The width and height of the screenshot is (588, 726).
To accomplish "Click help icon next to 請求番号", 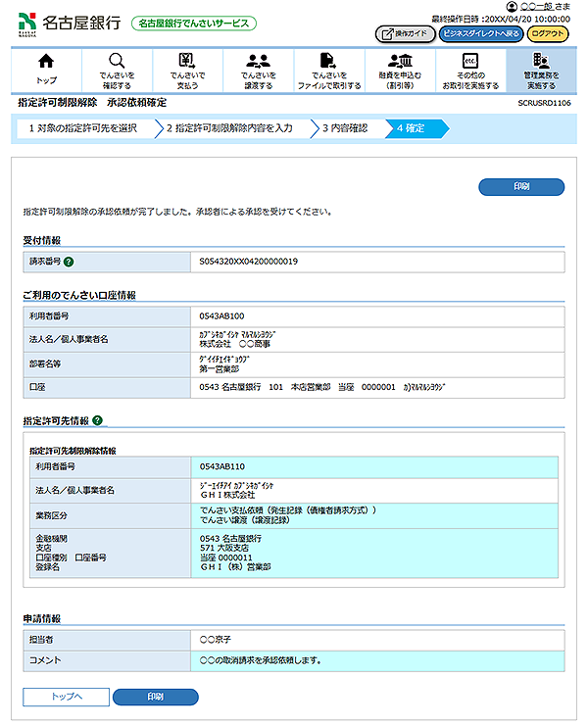I will click(x=70, y=262).
